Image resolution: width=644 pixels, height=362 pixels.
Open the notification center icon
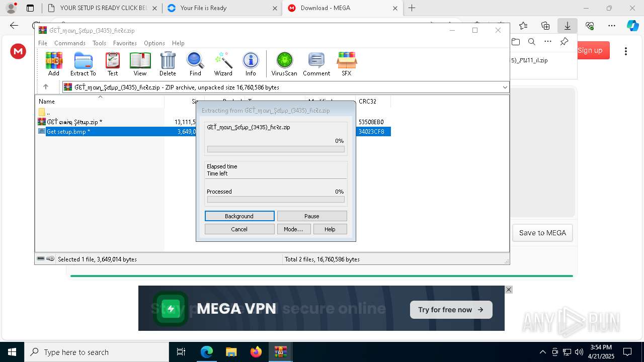coord(627,352)
